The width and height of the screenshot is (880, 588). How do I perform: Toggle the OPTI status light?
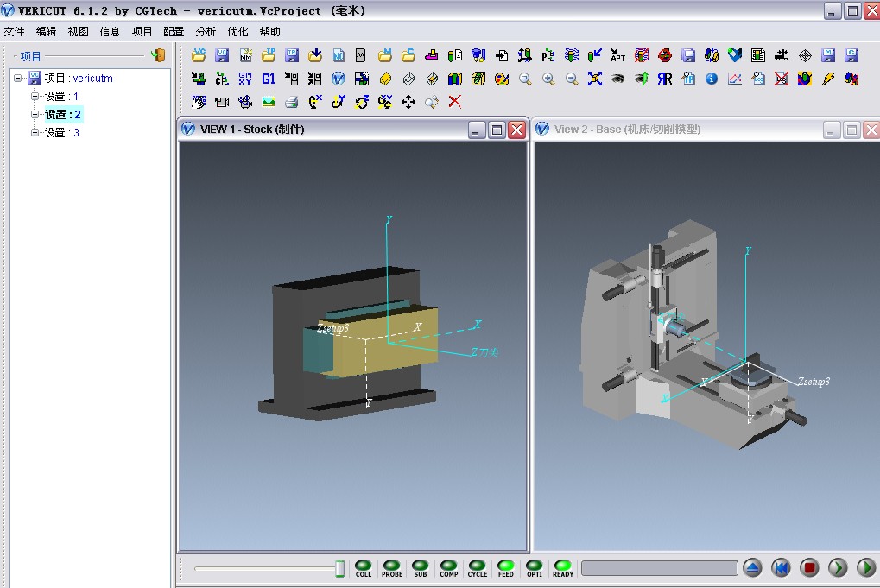pos(535,568)
